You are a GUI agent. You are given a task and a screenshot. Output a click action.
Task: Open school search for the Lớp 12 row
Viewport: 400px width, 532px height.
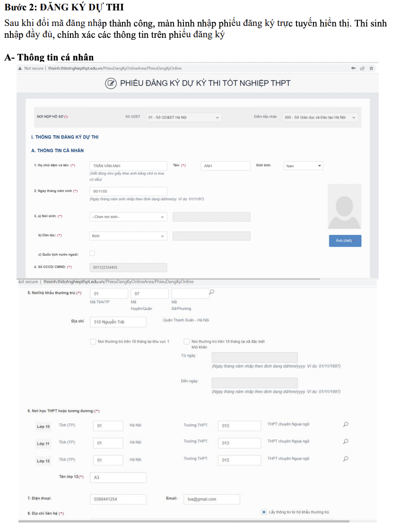346,459
